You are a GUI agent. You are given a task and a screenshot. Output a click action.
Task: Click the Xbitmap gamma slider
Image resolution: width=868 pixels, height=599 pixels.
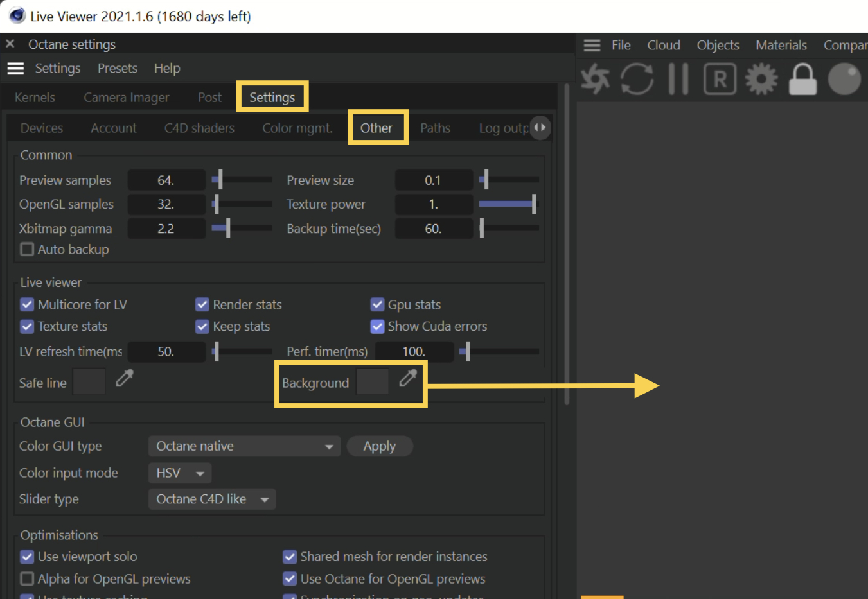pos(242,228)
